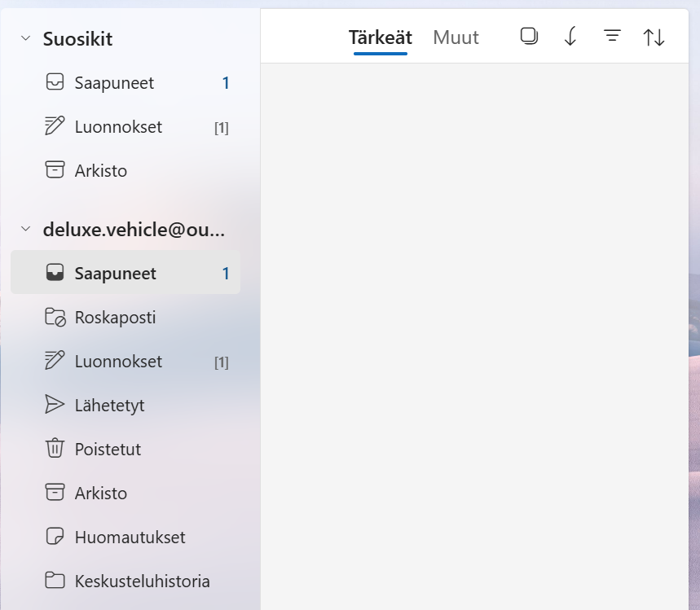Collapse the Suosikit section chevron

pos(26,38)
